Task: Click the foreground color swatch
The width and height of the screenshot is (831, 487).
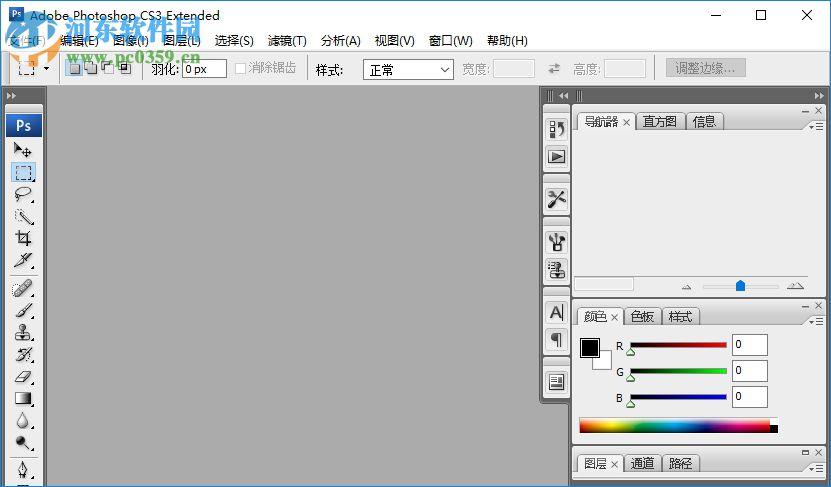Action: point(589,348)
